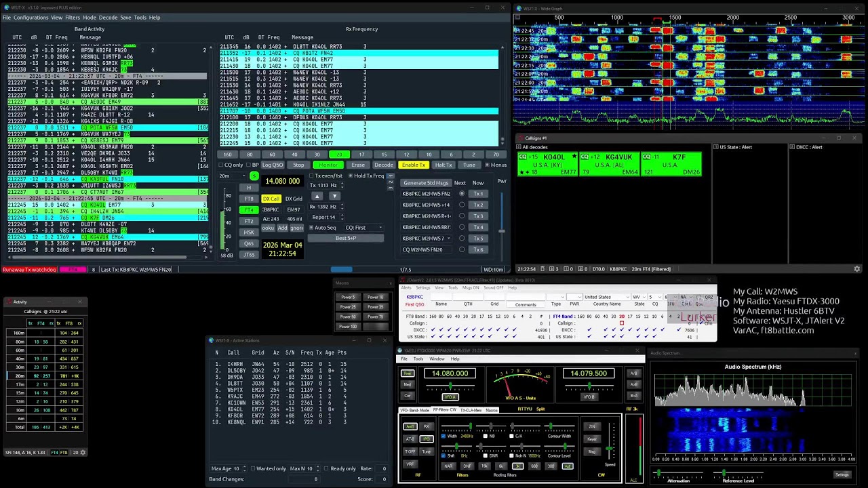Click the 14.080 000 frequency display
This screenshot has width=868, height=488.
[282, 181]
